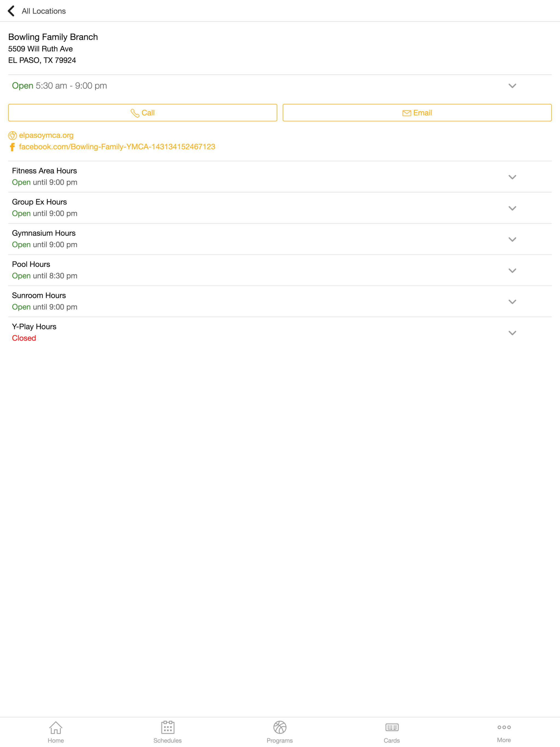Viewport: 560px width, 747px height.
Task: Open the elpasoymca.org website link
Action: pos(46,135)
